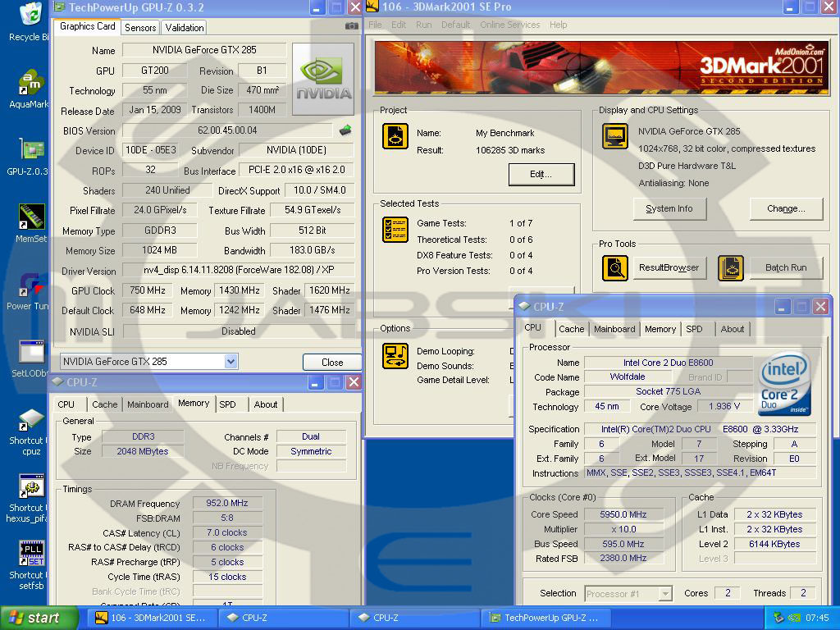Click the ResultBrowser button
The width and height of the screenshot is (840, 630).
[669, 267]
